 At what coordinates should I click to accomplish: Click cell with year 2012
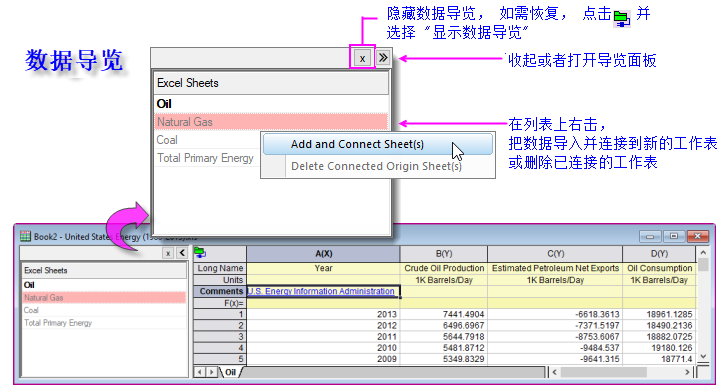(323, 326)
